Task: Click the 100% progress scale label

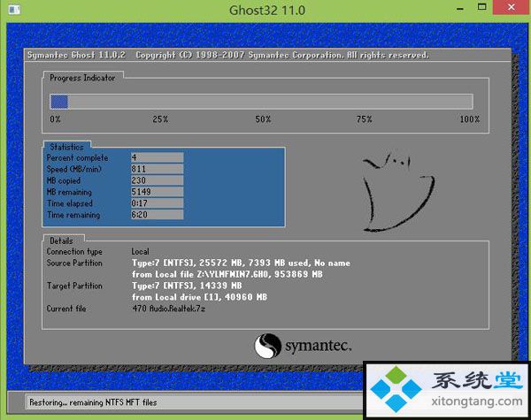Action: (x=470, y=119)
